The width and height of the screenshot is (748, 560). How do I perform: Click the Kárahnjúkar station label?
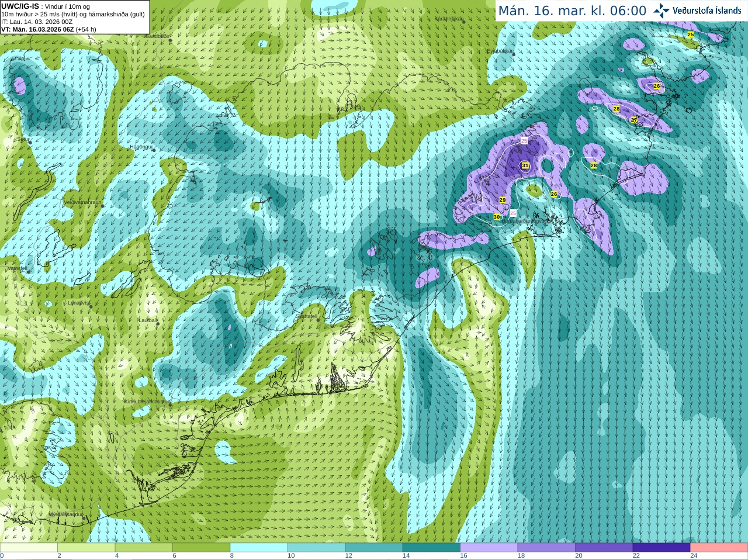(449, 19)
